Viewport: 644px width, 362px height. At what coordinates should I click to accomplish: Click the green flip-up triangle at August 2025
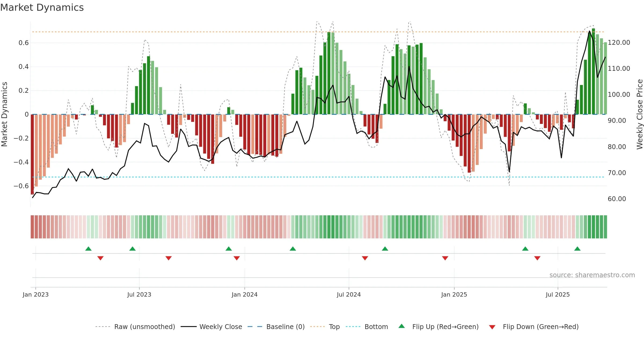coord(577,249)
